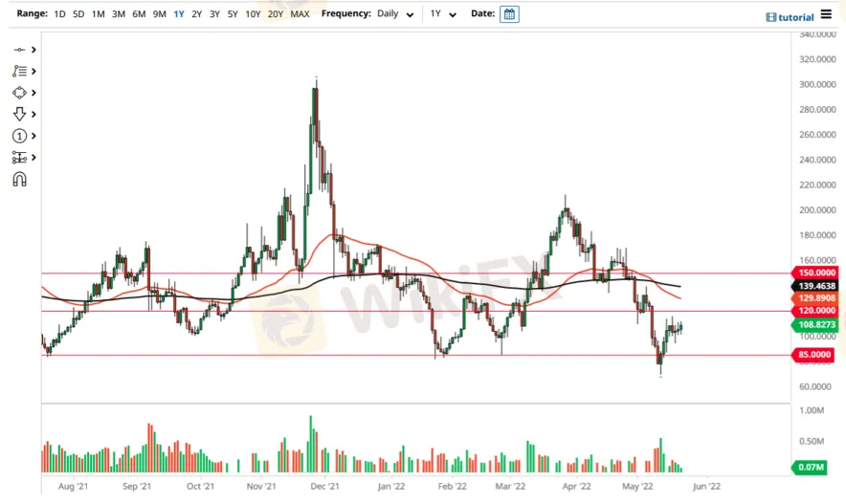Open the measurement ruler tool icon
Image resolution: width=846 pixels, height=504 pixels.
19,158
